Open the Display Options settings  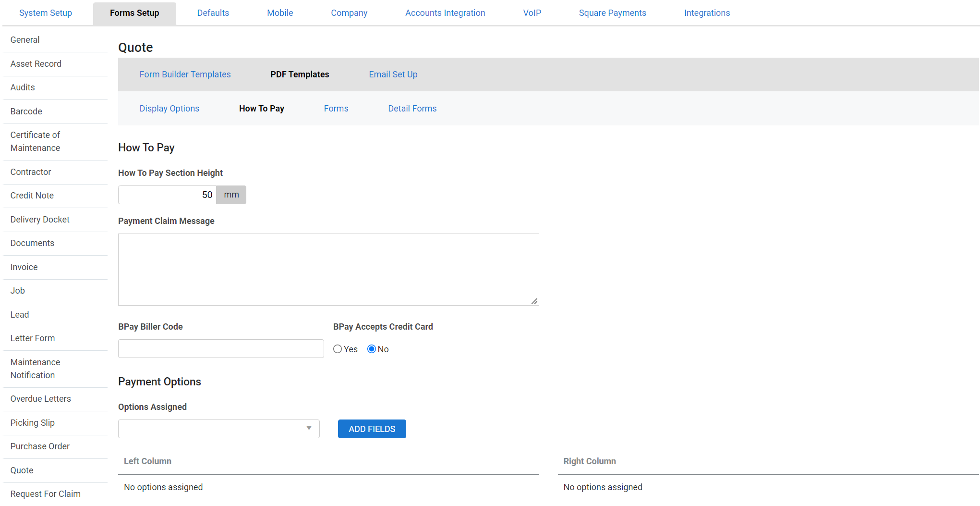tap(169, 109)
